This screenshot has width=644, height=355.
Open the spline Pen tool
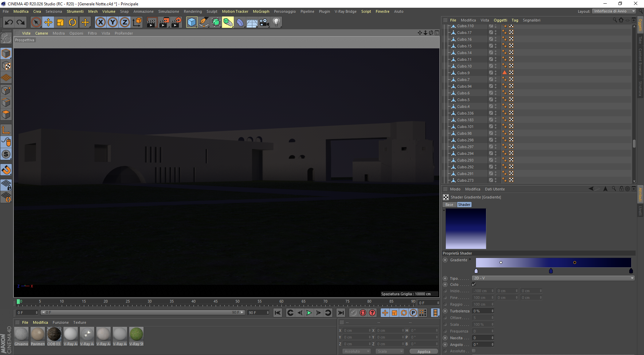(204, 23)
